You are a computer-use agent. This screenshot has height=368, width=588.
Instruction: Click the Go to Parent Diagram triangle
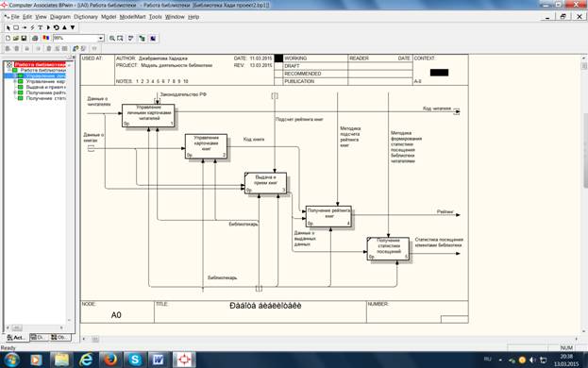pos(64,27)
